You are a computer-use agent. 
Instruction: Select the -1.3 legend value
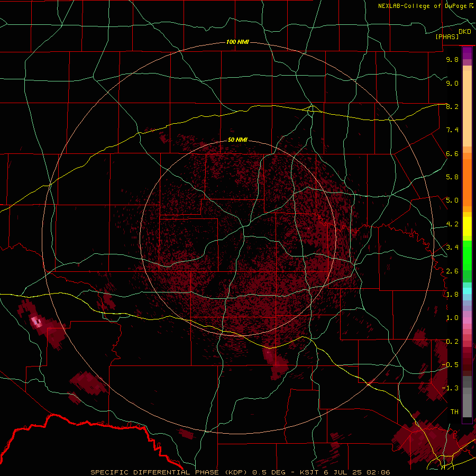[x=450, y=388]
